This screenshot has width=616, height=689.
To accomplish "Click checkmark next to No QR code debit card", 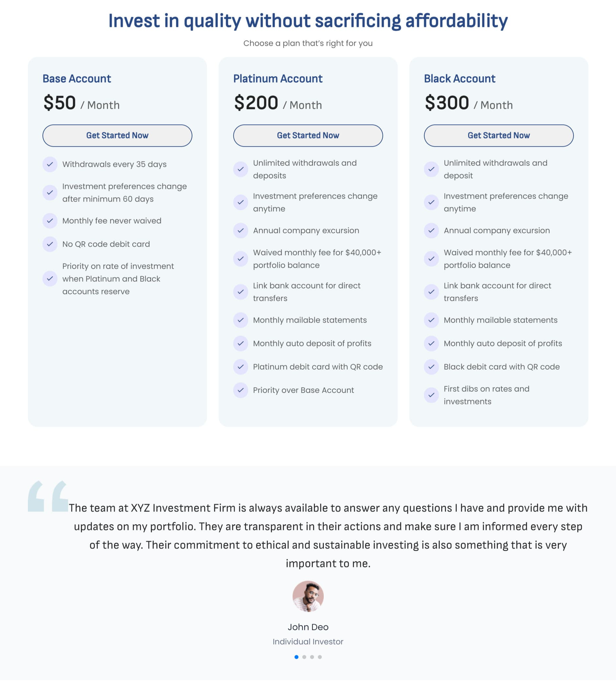I will [x=50, y=244].
